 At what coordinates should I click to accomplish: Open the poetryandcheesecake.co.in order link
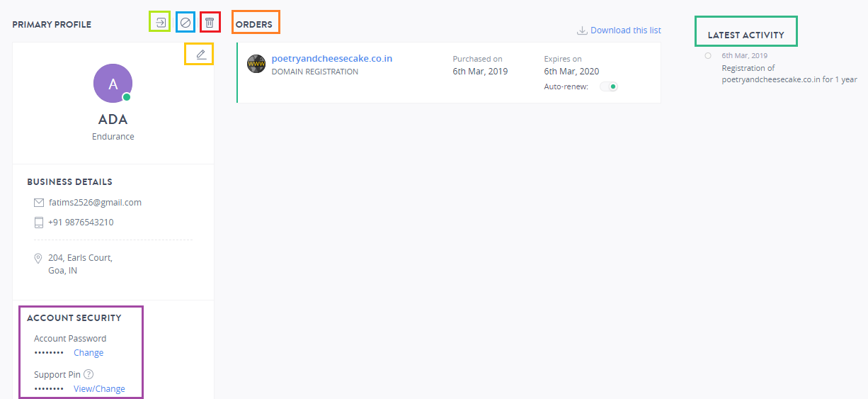coord(332,59)
